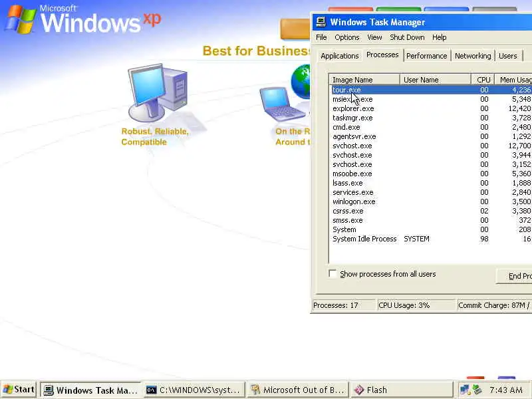Sort by the Image Name column header
The height and width of the screenshot is (399, 532).
[x=364, y=80]
